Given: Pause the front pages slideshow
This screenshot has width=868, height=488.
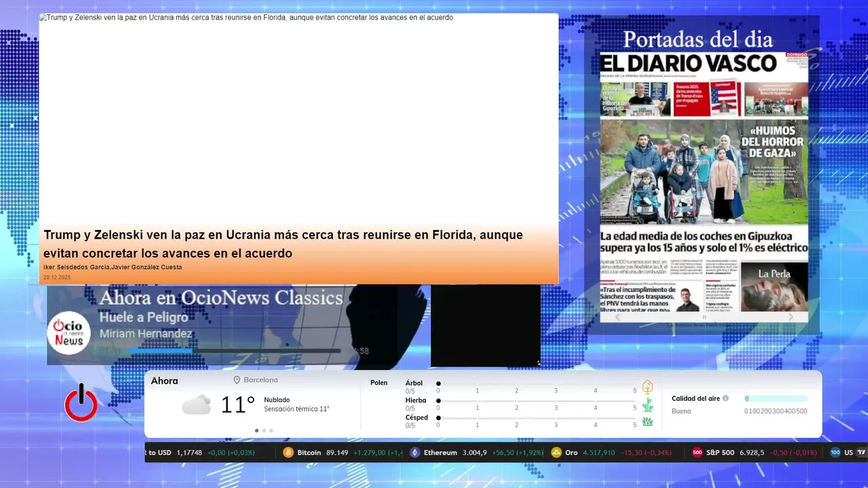Looking at the screenshot, I should tap(704, 317).
